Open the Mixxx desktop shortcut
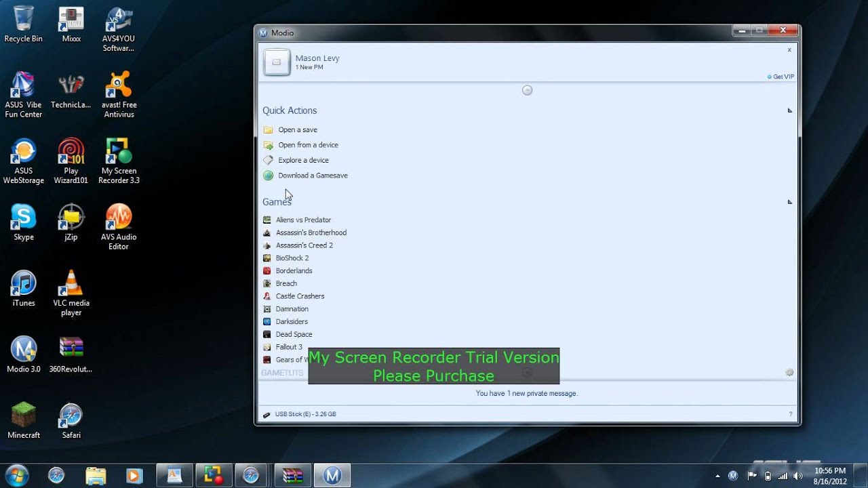868x488 pixels. click(x=71, y=24)
